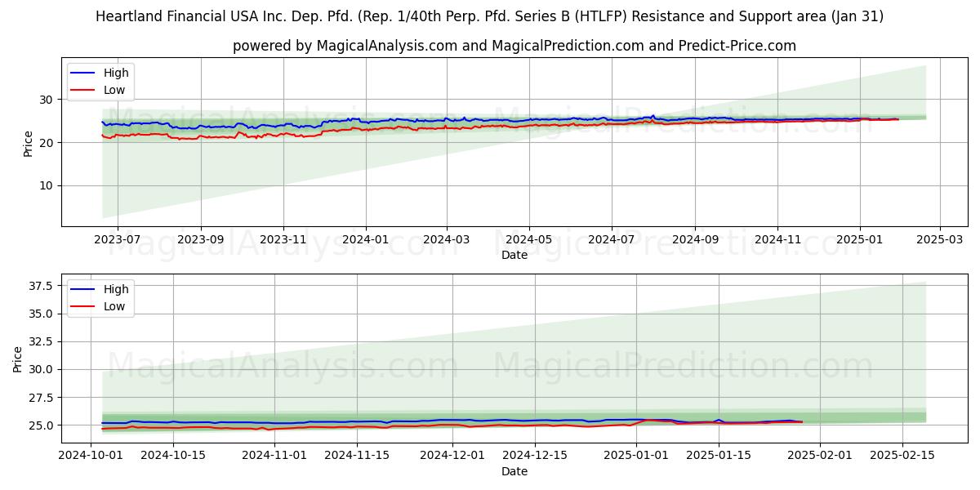Click the '2023-11' x-axis label

[283, 241]
